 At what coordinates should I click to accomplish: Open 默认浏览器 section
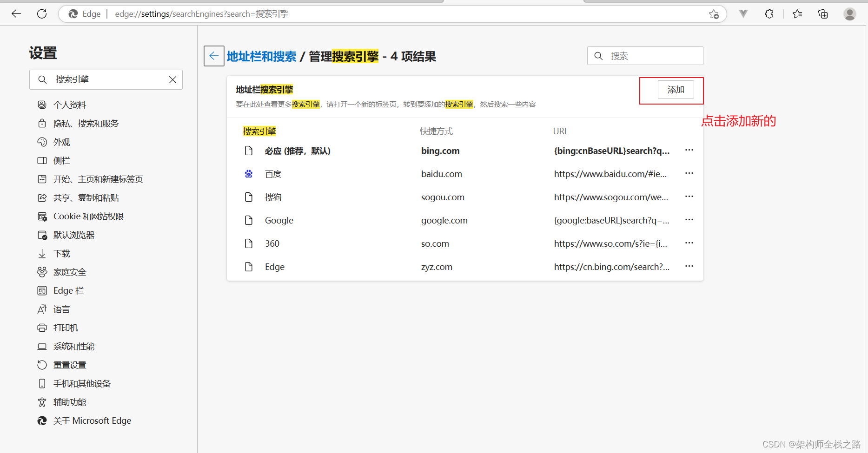point(74,235)
